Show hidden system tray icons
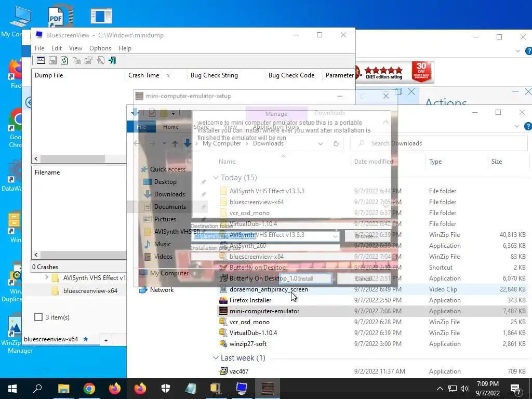532x399 pixels. (x=440, y=389)
